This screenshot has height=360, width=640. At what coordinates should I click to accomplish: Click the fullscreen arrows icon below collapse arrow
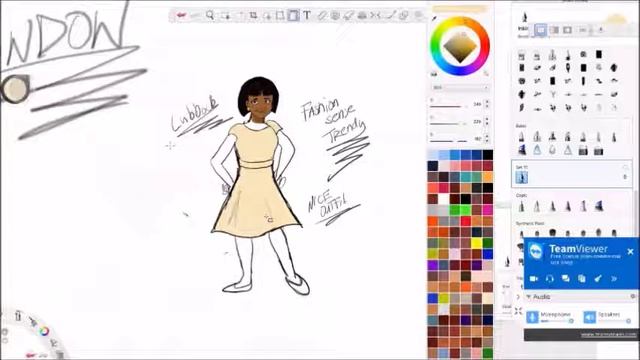[x=518, y=311]
